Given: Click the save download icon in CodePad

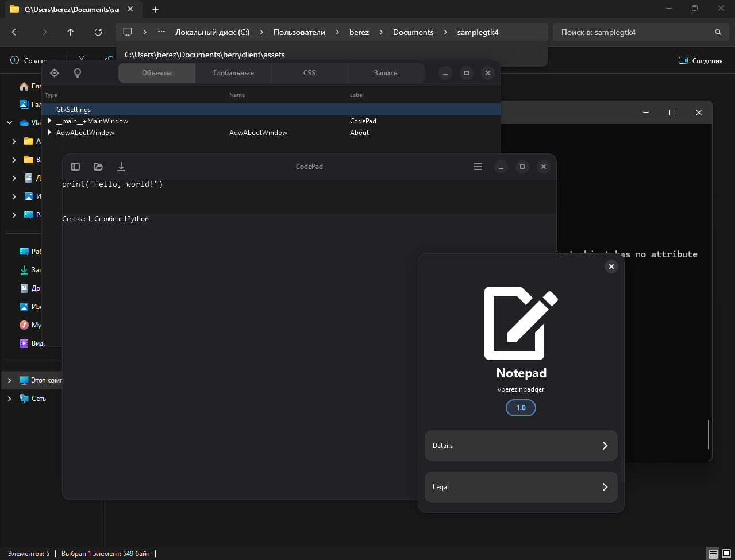Looking at the screenshot, I should pos(121,167).
